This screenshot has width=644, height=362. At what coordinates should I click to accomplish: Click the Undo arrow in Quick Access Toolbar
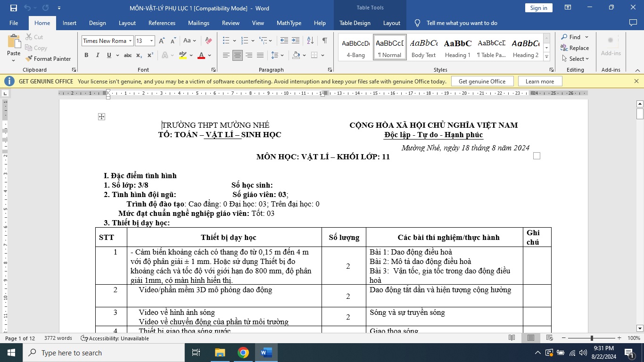27,8
